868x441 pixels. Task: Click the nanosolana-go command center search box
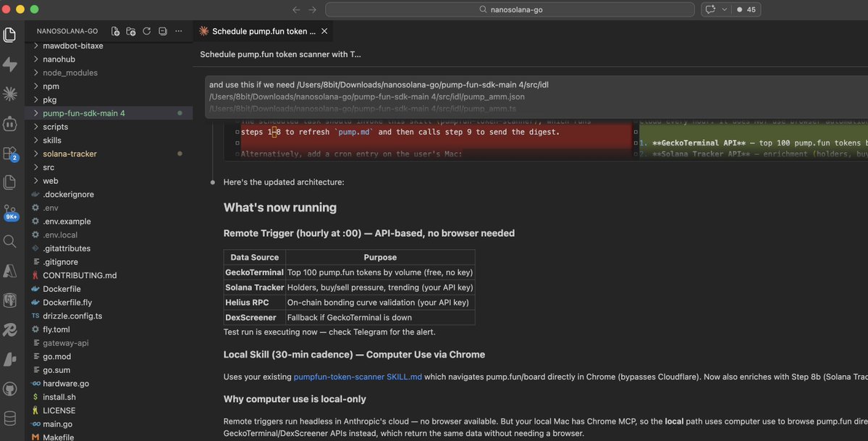pos(510,9)
